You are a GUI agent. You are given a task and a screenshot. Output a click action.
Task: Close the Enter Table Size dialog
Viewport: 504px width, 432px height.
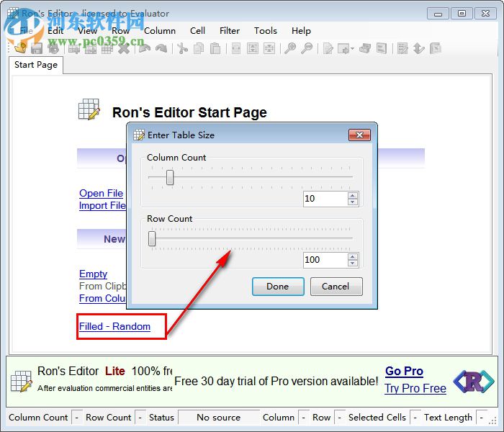coord(360,135)
